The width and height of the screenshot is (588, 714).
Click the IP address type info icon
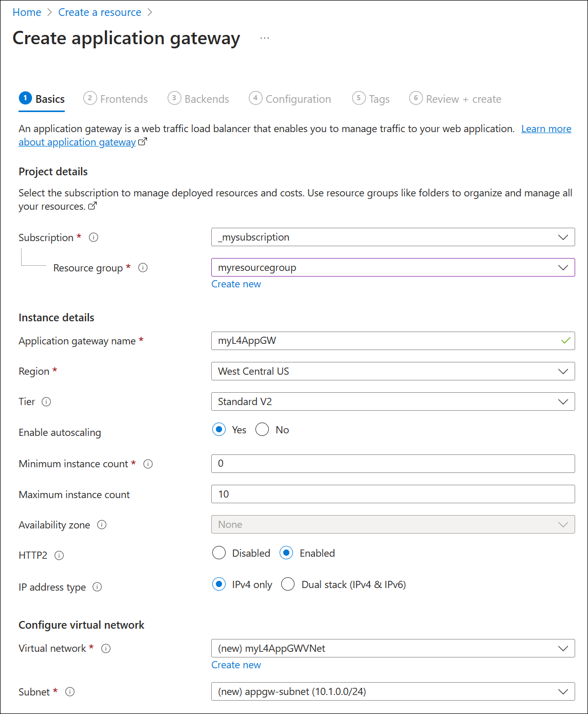coord(97,587)
